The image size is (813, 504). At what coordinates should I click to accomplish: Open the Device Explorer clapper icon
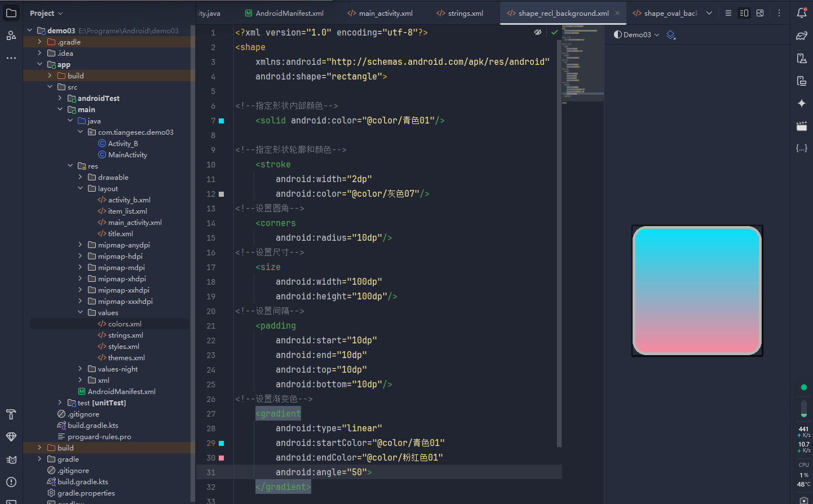tap(802, 126)
